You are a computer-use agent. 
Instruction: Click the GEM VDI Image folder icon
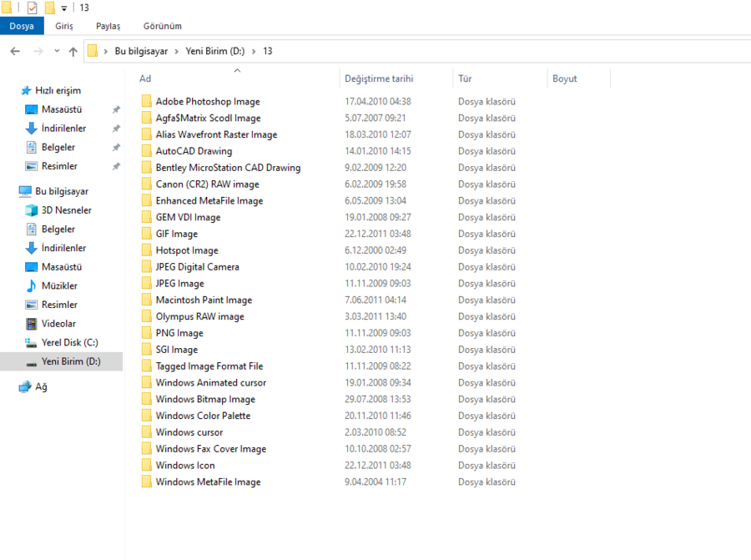[x=147, y=217]
